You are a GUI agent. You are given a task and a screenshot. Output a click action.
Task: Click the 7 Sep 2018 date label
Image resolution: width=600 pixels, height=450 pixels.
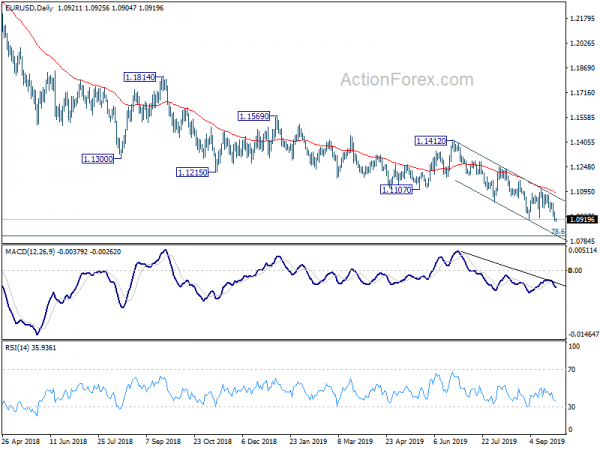pyautogui.click(x=163, y=441)
